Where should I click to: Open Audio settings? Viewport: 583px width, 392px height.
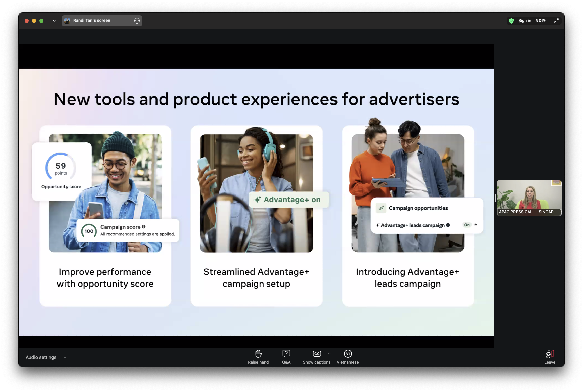(41, 357)
